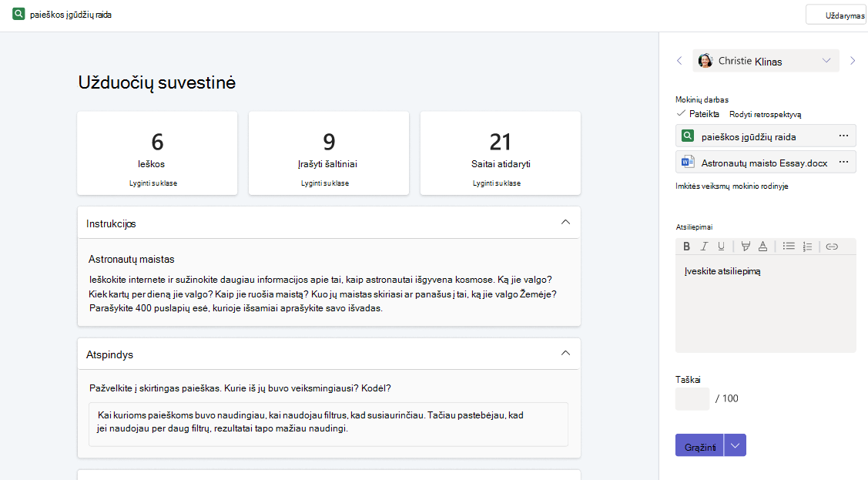868x480 pixels.
Task: Click the reflection answer text box
Action: pyautogui.click(x=328, y=424)
